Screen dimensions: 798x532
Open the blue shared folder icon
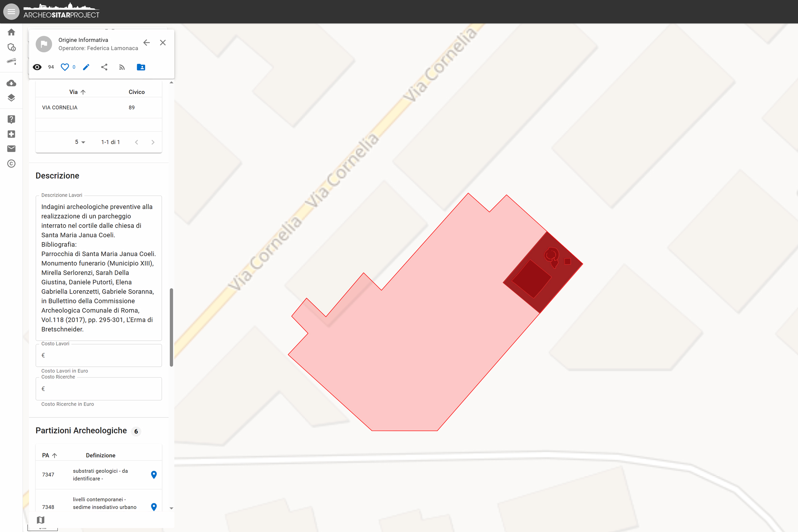141,67
